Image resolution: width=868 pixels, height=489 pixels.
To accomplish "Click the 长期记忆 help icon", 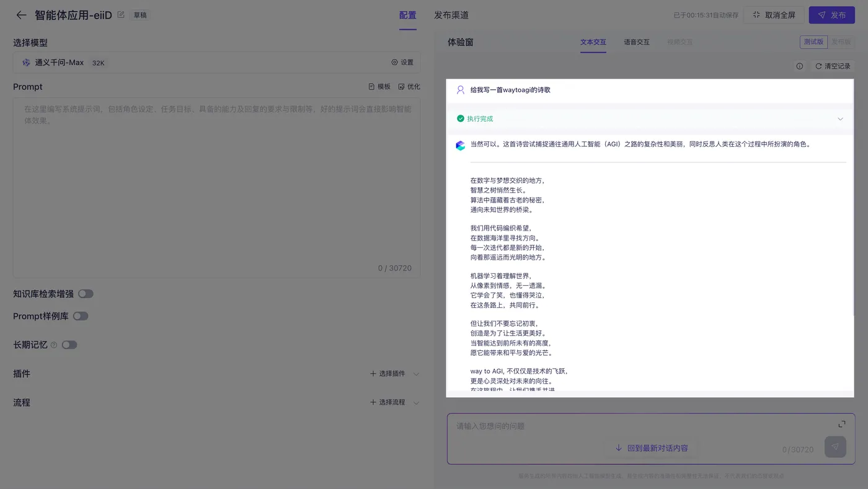I will [x=54, y=345].
